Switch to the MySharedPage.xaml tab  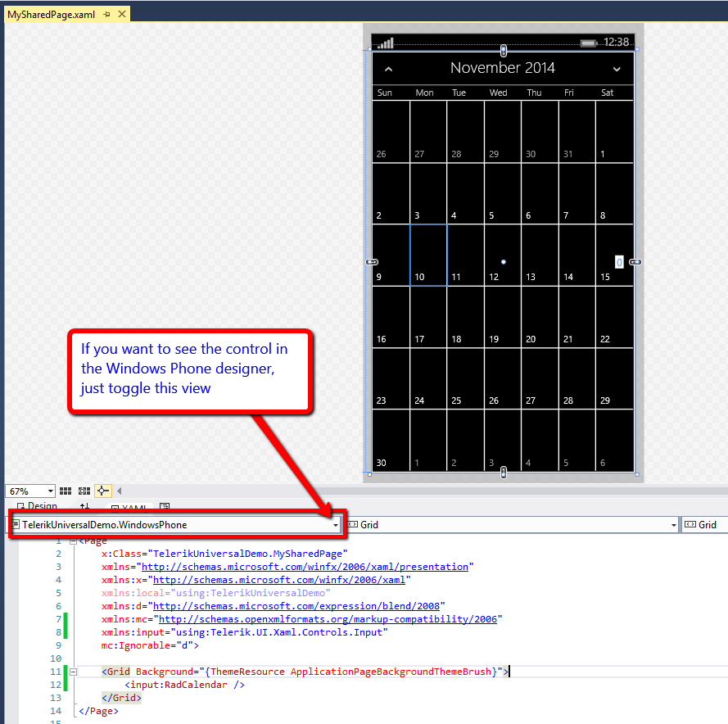click(51, 15)
